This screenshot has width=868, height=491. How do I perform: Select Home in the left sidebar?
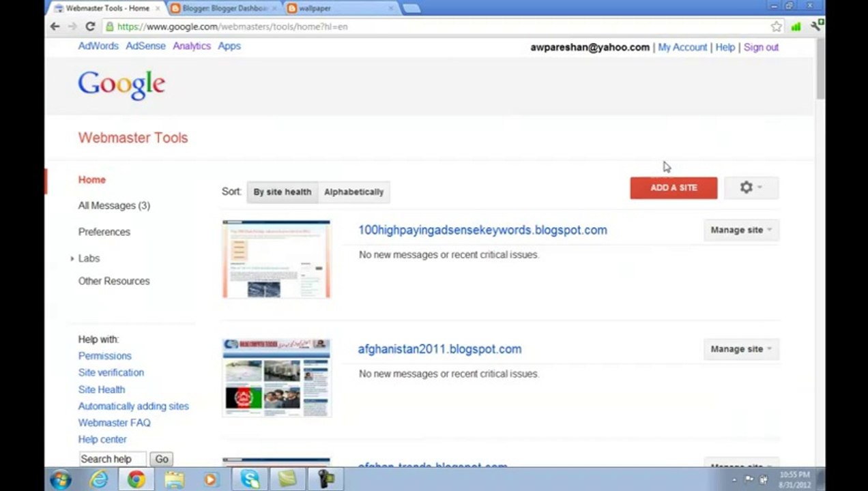coord(92,179)
